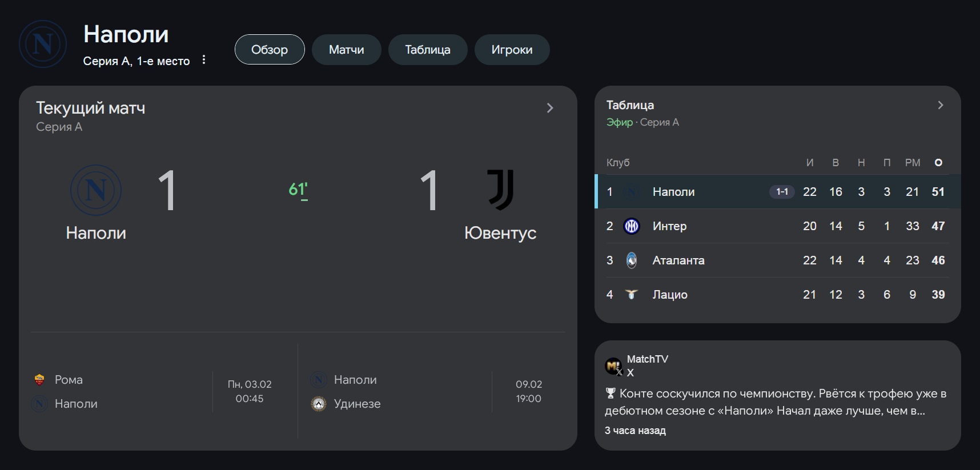Click the MatchTV avatar in the news card

pyautogui.click(x=613, y=365)
